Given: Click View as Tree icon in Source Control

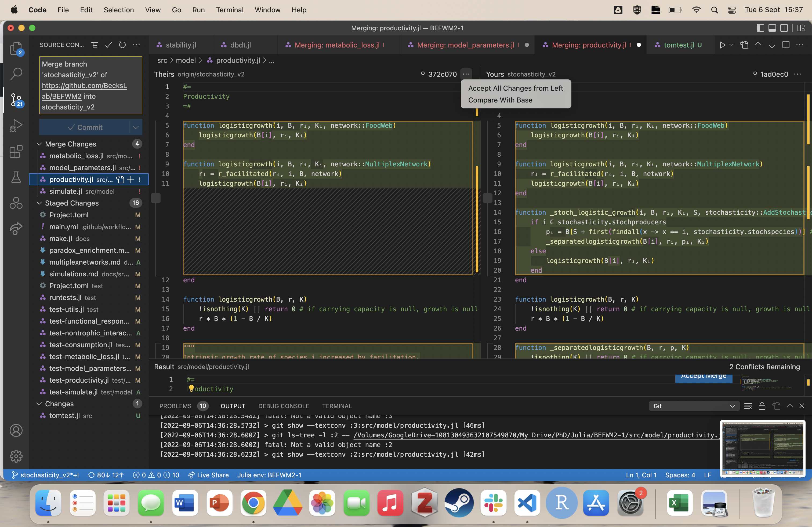Looking at the screenshot, I should click(95, 45).
